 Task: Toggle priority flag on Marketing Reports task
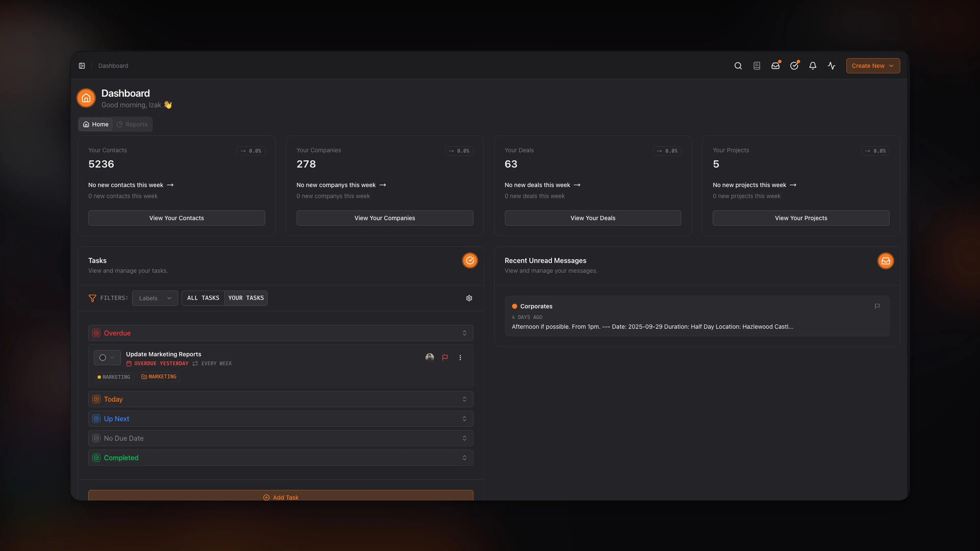[445, 357]
